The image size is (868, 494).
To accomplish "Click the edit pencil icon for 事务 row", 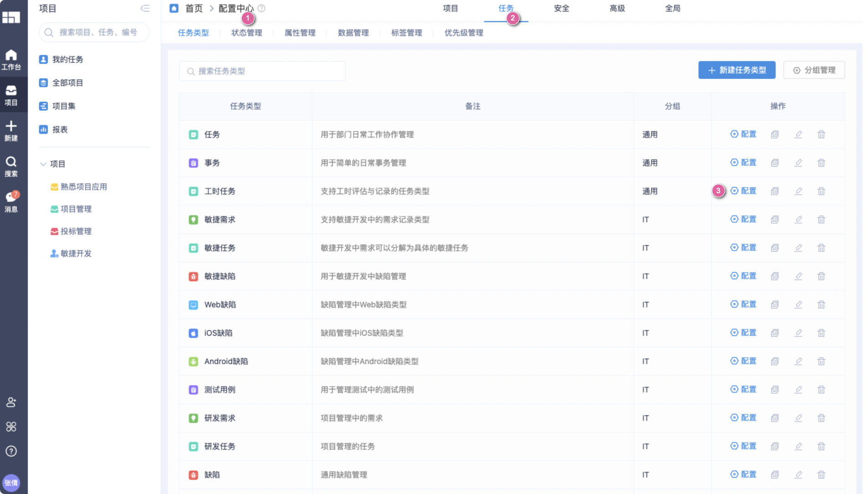I will [798, 163].
